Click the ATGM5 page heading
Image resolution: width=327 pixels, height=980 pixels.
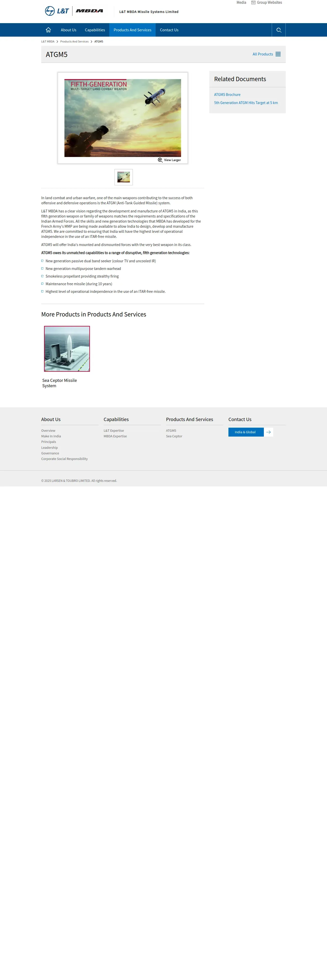(57, 54)
